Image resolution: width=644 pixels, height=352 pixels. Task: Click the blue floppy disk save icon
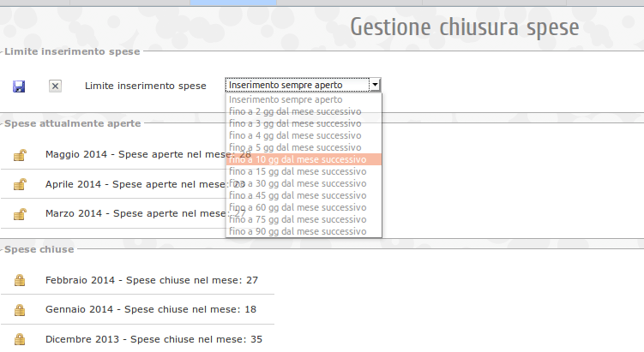(x=19, y=86)
